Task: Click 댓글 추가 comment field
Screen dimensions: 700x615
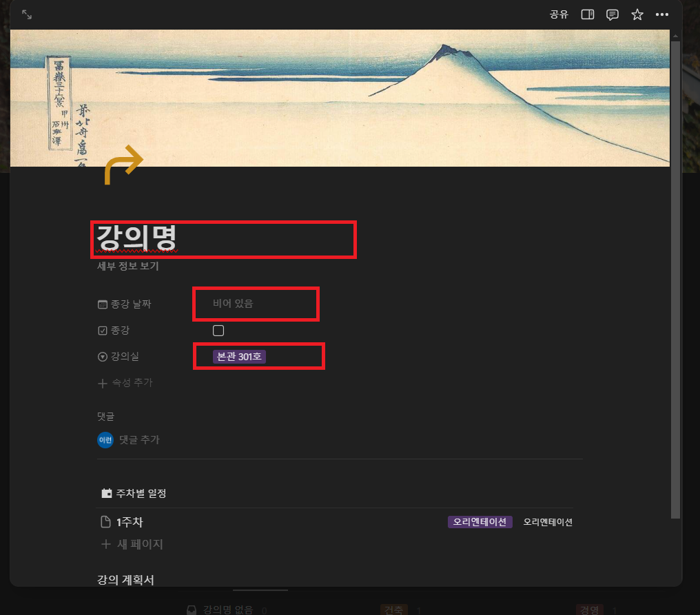Action: click(139, 439)
